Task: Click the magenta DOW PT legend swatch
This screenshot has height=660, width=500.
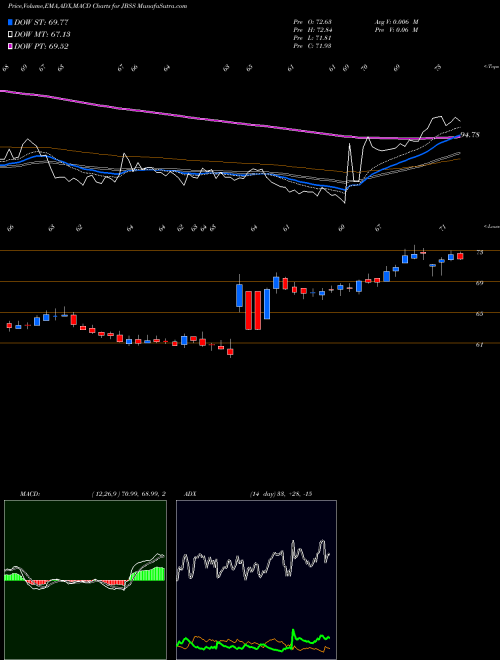Action: click(x=11, y=46)
